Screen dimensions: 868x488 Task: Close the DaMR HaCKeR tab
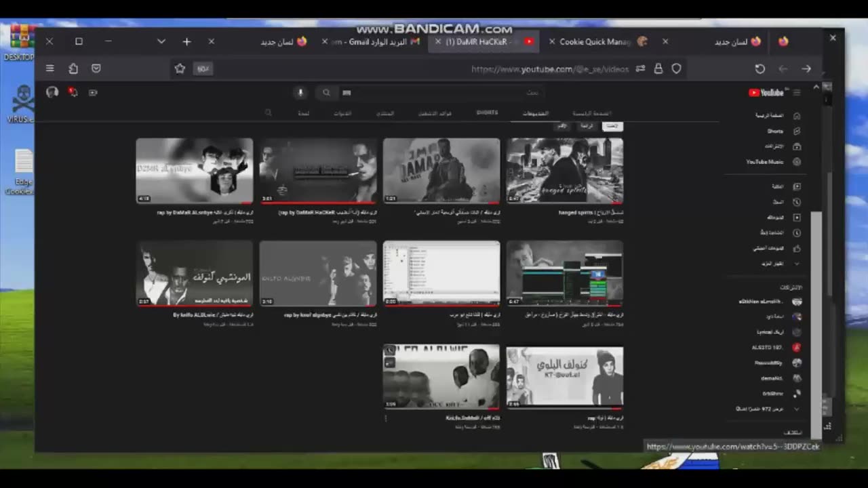(437, 41)
